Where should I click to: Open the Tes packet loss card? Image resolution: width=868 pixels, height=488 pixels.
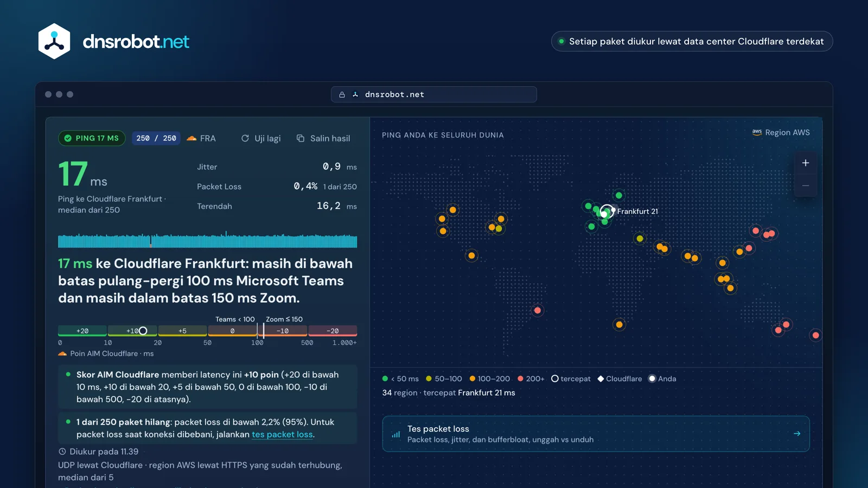point(596,434)
